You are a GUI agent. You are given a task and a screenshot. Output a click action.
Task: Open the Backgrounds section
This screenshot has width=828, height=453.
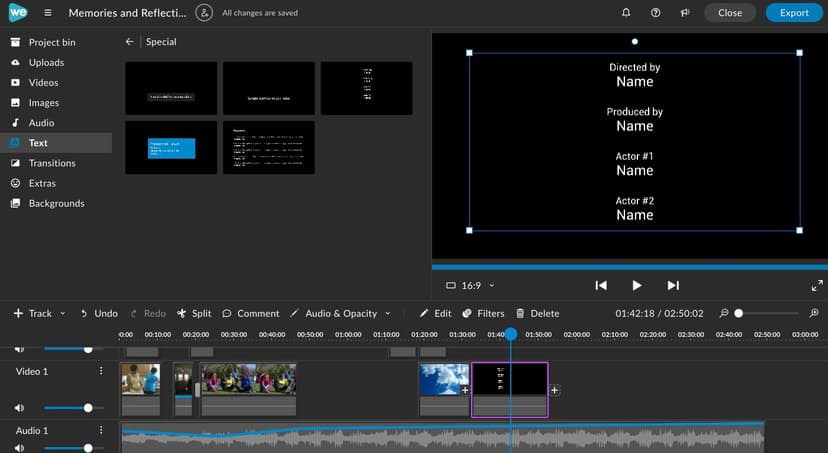56,203
